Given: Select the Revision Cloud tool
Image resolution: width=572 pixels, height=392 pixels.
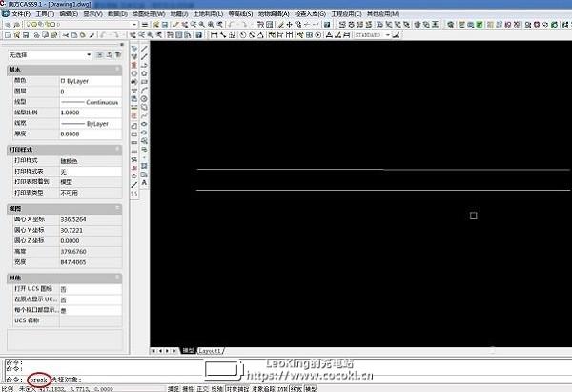Looking at the screenshot, I should click(x=145, y=108).
